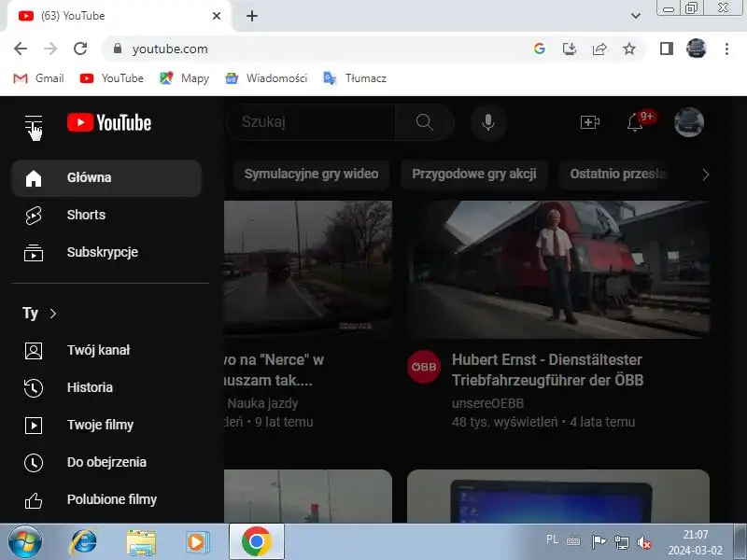Click the share page icon
This screenshot has height=560, width=747.
click(x=599, y=49)
